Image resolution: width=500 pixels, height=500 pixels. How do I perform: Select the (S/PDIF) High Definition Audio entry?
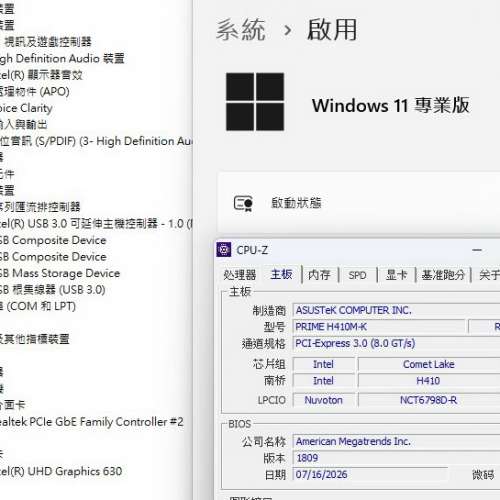(97, 141)
